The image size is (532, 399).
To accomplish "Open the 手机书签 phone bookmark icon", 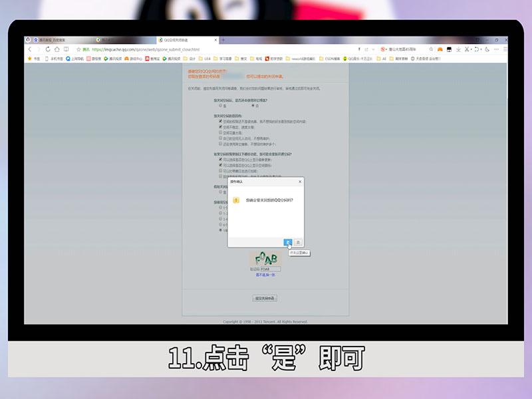I will 54,59.
